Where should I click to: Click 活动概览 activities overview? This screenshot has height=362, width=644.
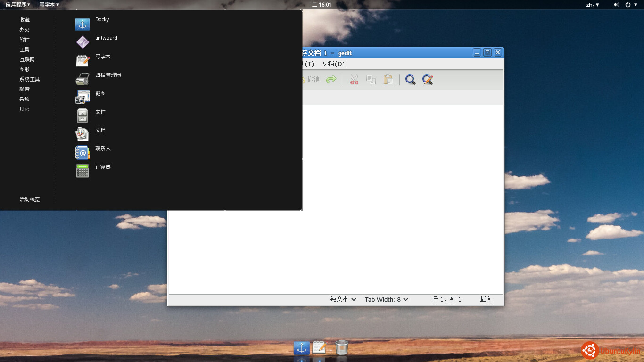pyautogui.click(x=29, y=199)
